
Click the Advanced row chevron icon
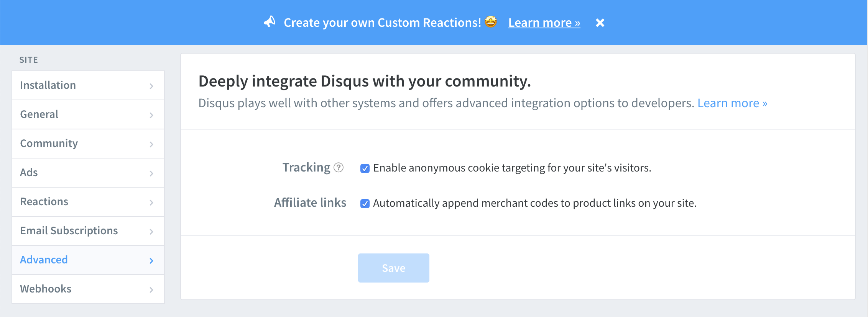coord(151,261)
